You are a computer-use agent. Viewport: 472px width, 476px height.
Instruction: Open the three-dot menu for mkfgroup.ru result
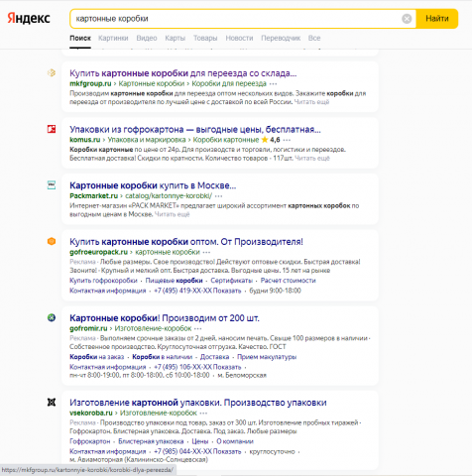[x=273, y=83]
